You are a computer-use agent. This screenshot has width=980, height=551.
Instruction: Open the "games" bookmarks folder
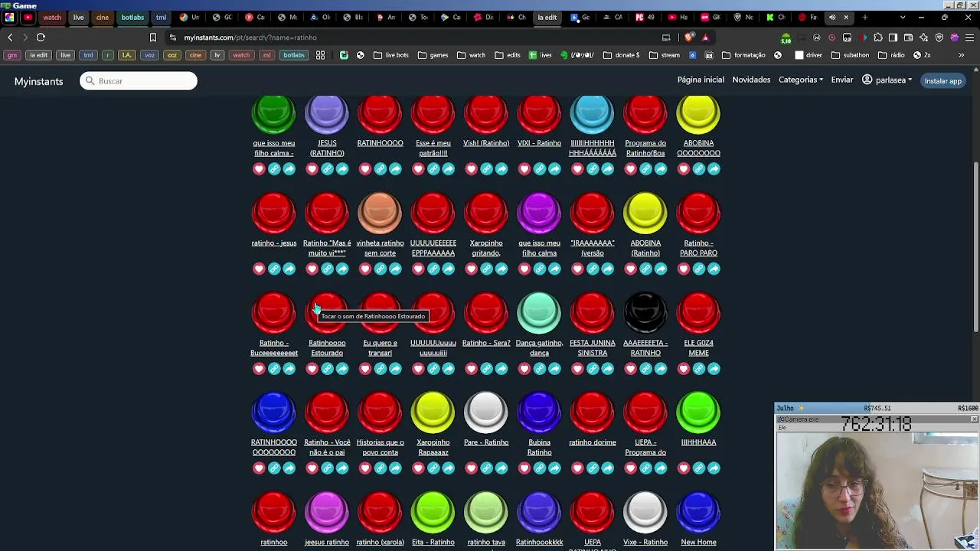point(433,55)
